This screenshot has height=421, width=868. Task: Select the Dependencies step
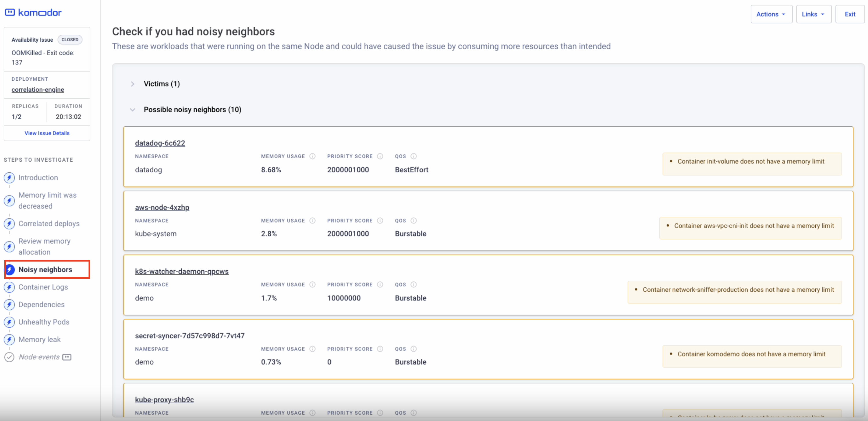(41, 305)
